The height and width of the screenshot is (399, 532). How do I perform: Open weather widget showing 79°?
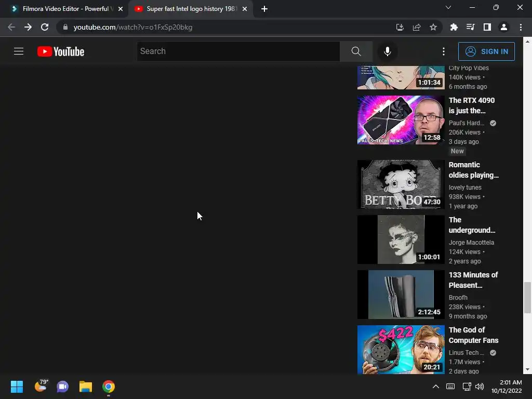tap(41, 386)
